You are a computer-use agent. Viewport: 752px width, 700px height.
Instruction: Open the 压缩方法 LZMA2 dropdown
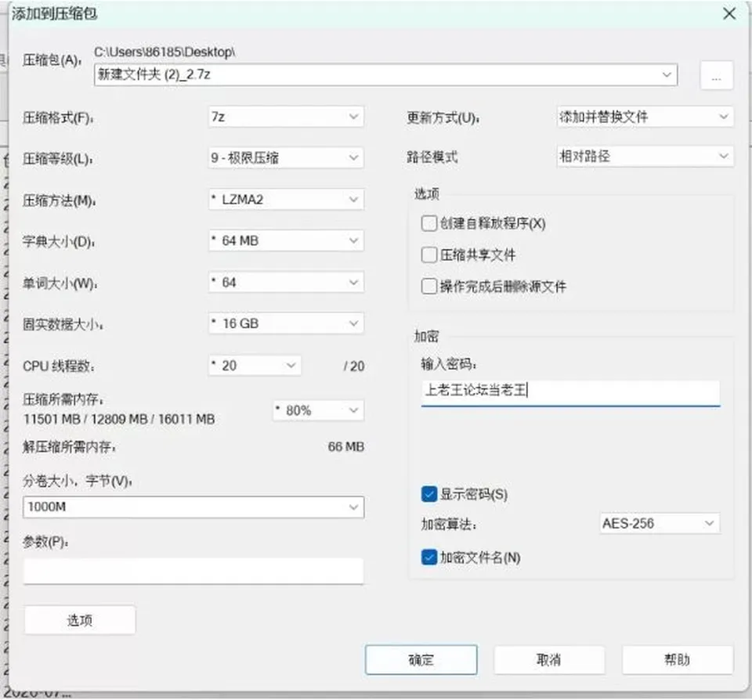(286, 200)
